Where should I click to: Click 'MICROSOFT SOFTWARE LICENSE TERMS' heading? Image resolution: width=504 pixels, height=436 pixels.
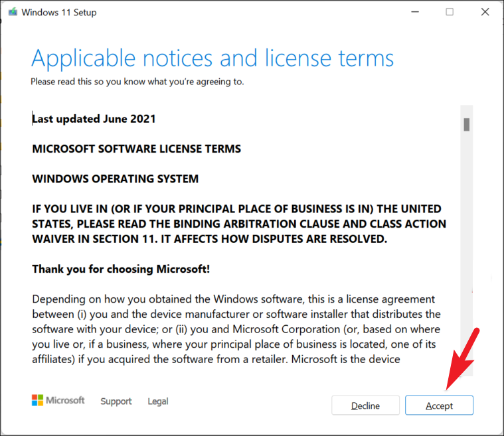coord(137,149)
